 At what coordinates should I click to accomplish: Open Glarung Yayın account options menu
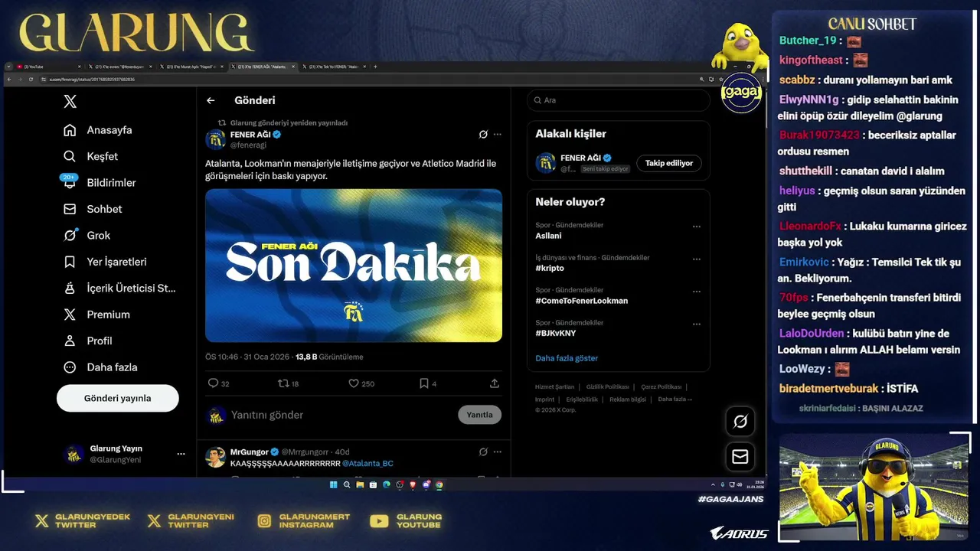point(181,454)
